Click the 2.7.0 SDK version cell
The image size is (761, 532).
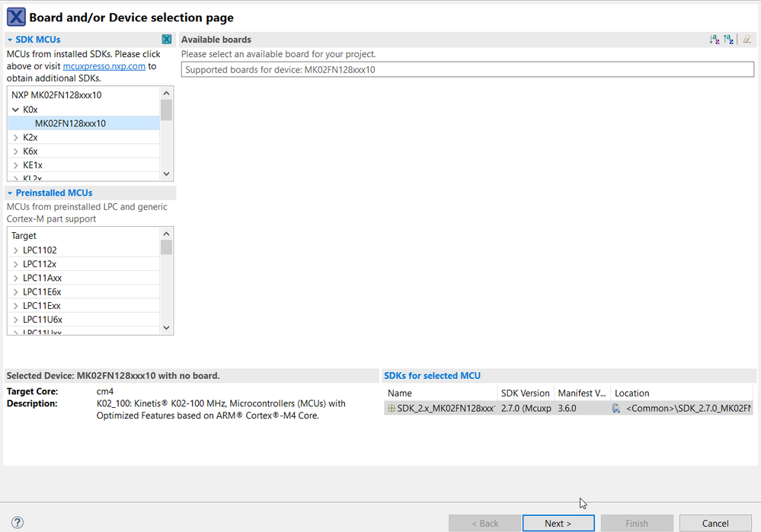pyautogui.click(x=526, y=409)
